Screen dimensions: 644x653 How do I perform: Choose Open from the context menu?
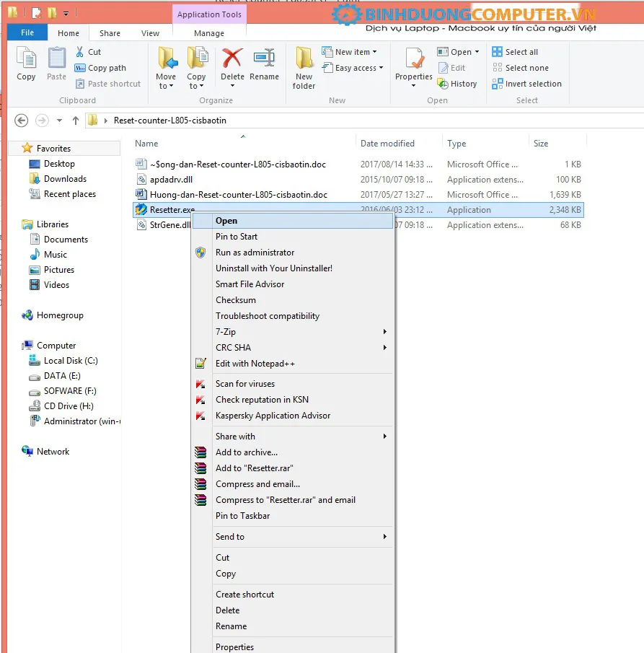click(x=293, y=221)
